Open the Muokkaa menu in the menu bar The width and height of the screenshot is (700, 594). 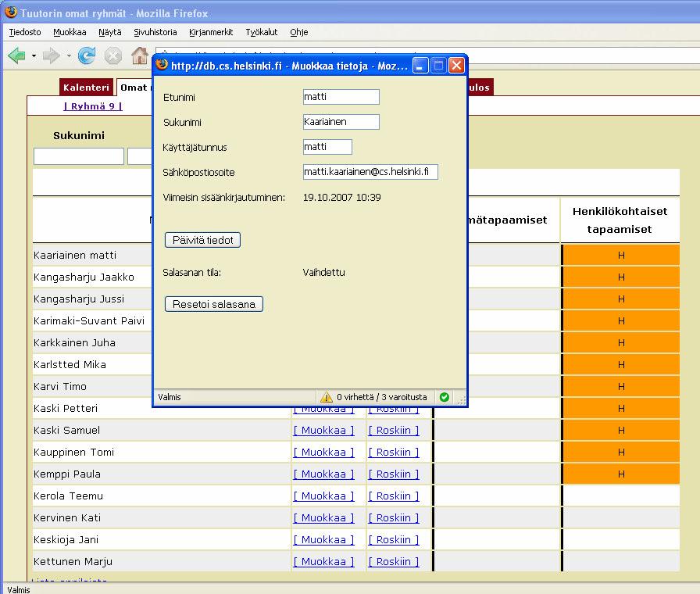coord(70,32)
